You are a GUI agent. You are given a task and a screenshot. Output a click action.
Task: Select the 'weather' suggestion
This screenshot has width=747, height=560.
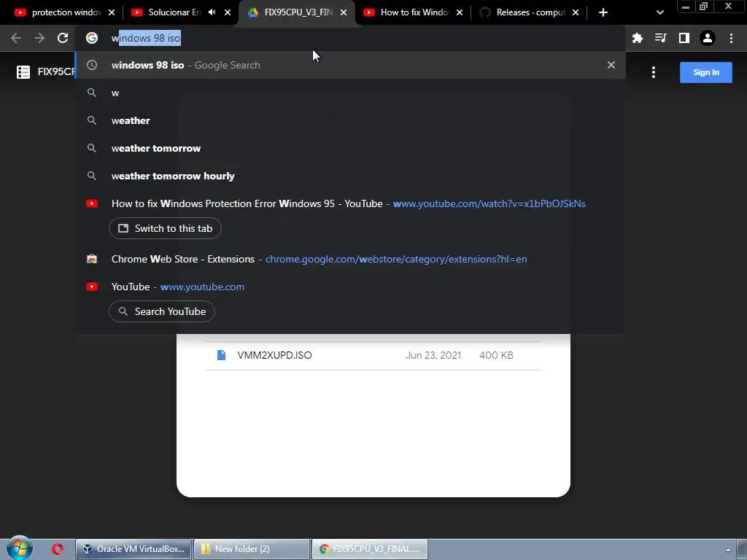(350, 120)
